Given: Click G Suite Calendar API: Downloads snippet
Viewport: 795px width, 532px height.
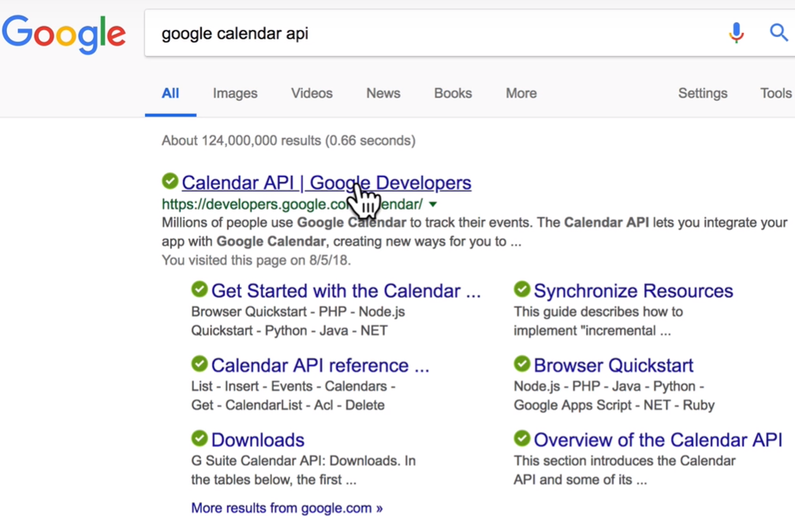Looking at the screenshot, I should click(x=303, y=471).
